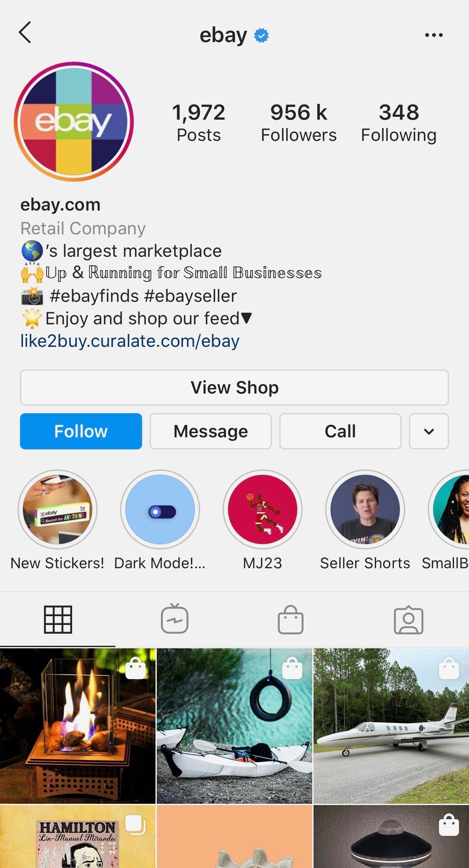This screenshot has height=868, width=469.
Task: Switch to the IGTV tab
Action: click(x=175, y=619)
